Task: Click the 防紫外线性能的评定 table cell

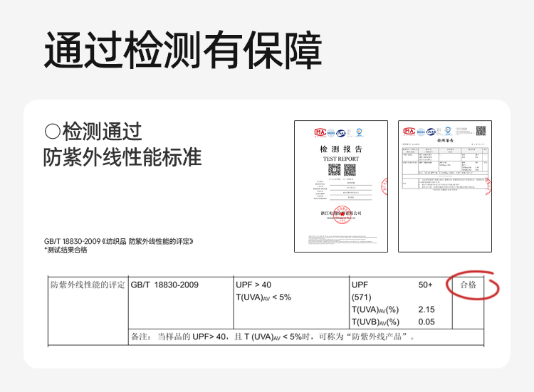Action: point(88,285)
